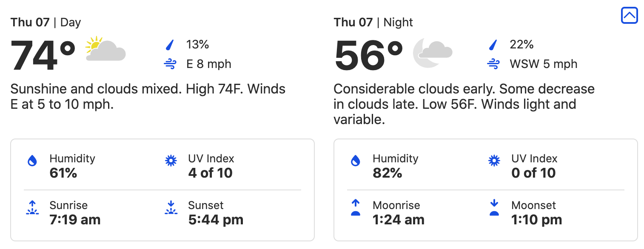The height and width of the screenshot is (249, 644).
Task: Click the 56° night temperature
Action: [368, 55]
